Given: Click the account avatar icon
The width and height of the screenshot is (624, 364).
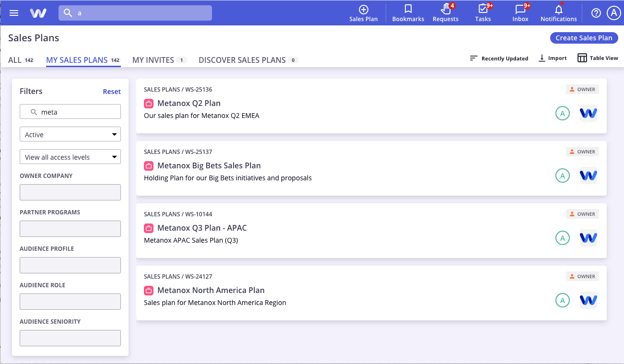Looking at the screenshot, I should pos(614,13).
